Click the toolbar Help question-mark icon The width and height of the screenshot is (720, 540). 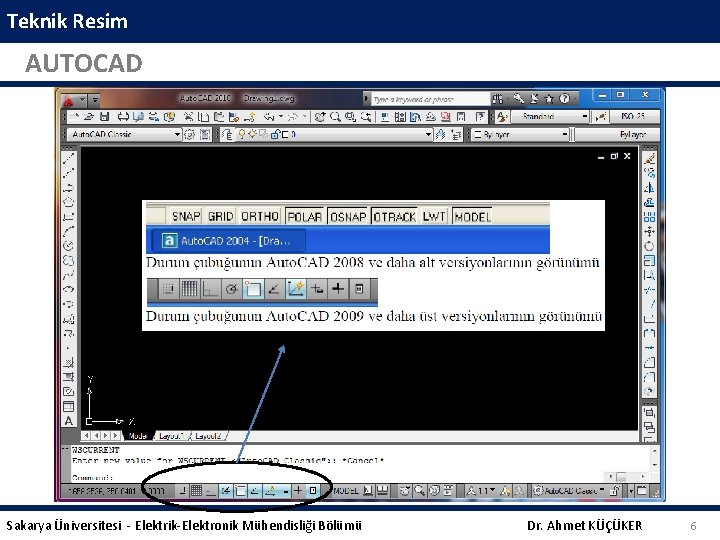(x=480, y=117)
